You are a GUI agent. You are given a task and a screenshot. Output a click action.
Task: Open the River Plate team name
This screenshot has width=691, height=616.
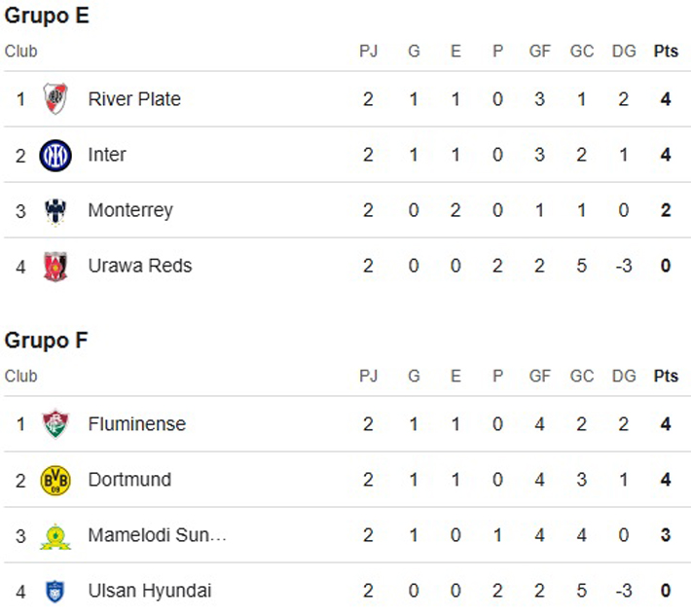point(134,98)
